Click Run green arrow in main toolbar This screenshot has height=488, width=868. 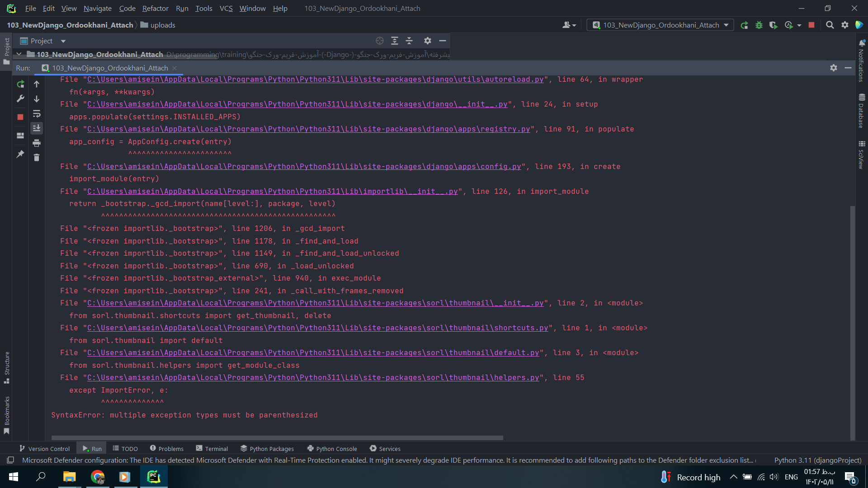(x=744, y=25)
